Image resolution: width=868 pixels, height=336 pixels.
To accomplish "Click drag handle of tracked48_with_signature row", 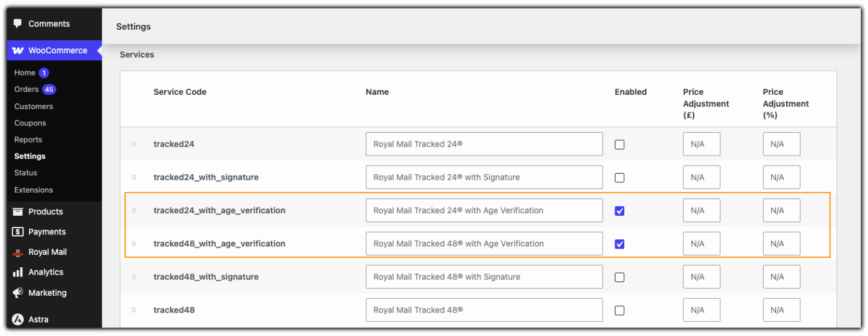I will tap(134, 277).
